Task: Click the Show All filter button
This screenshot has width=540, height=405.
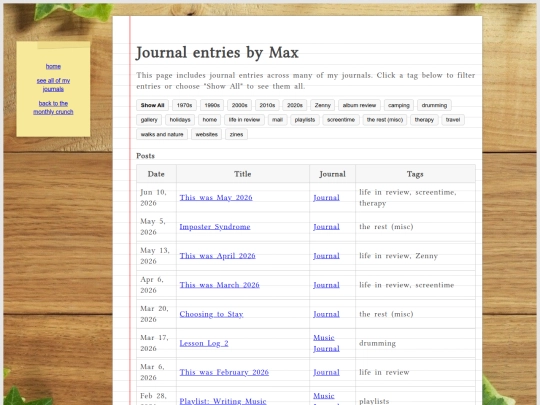Action: (x=152, y=105)
